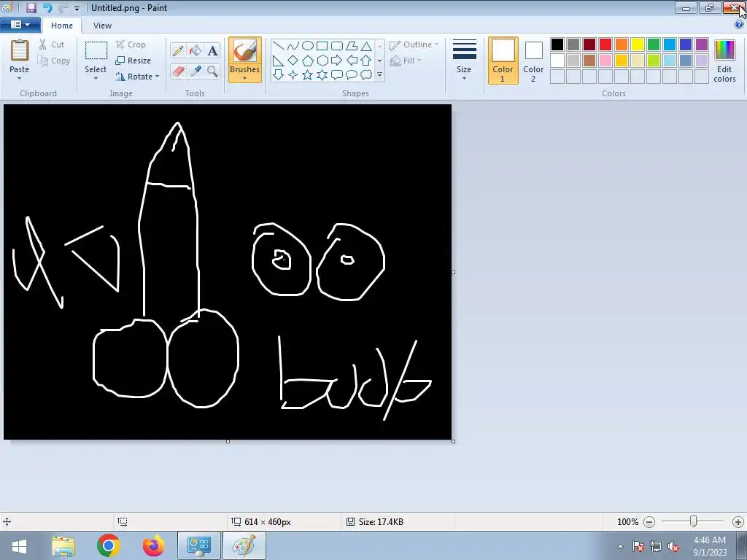Click the zoom slider thumb
This screenshot has width=747, height=560.
coord(694,521)
